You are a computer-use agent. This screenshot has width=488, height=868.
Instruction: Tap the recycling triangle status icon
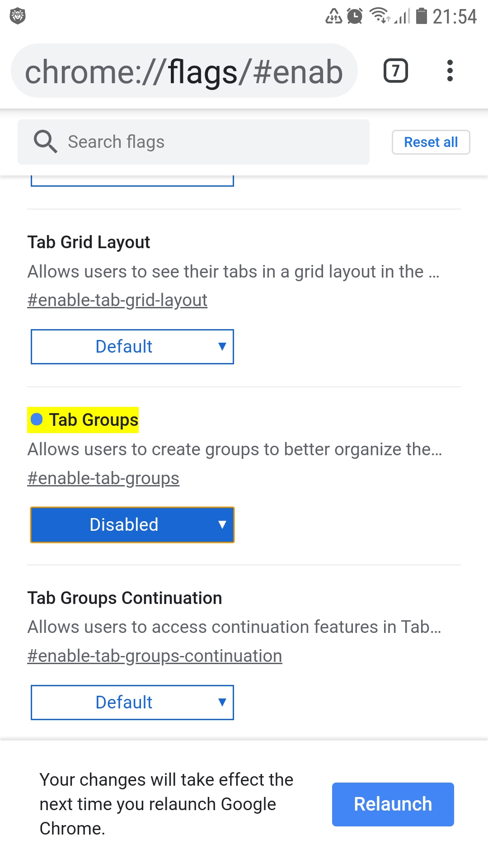click(334, 16)
